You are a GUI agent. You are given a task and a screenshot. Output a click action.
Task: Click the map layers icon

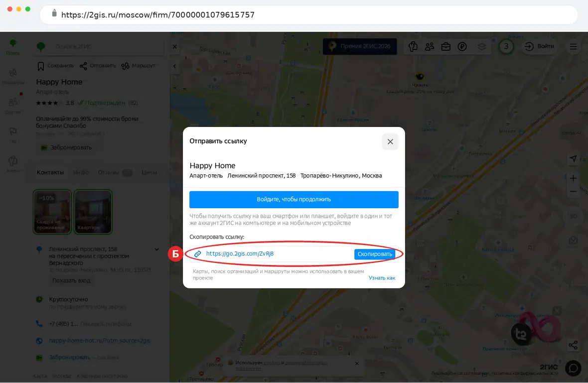pos(481,46)
